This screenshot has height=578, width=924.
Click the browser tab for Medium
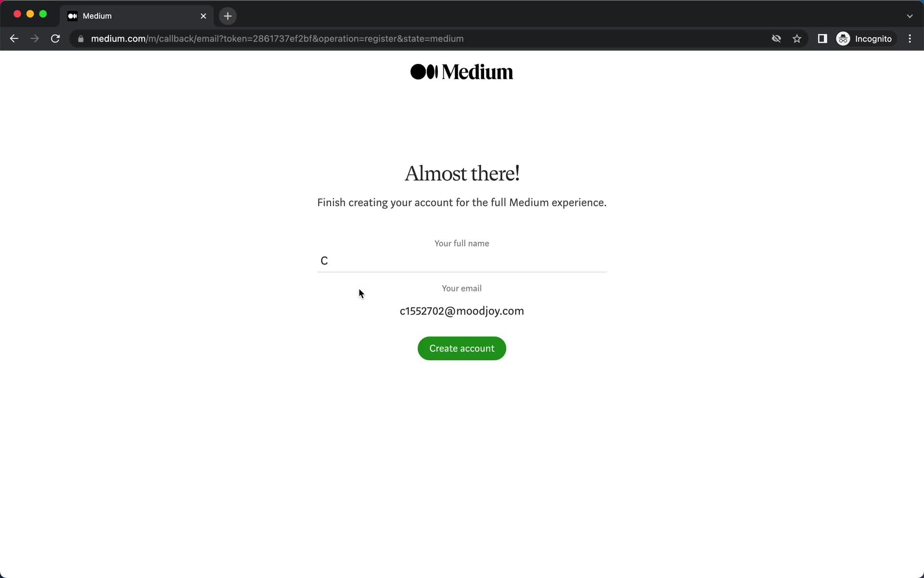(x=133, y=15)
